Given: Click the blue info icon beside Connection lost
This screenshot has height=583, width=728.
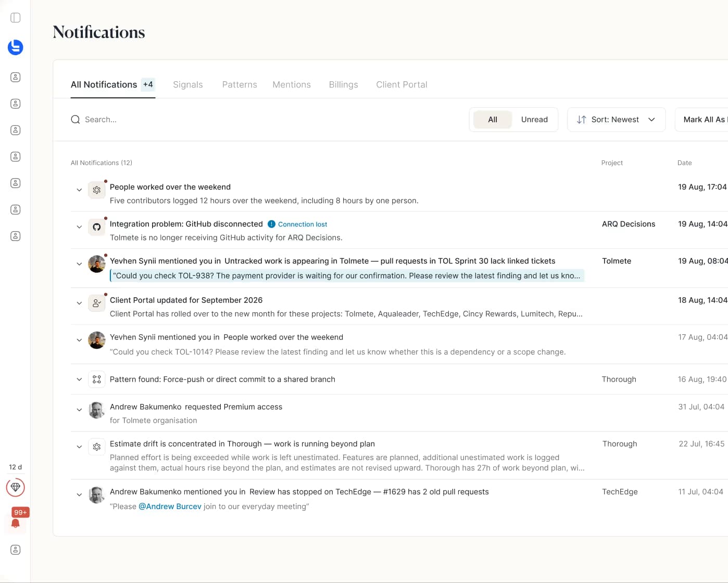Looking at the screenshot, I should click(271, 224).
